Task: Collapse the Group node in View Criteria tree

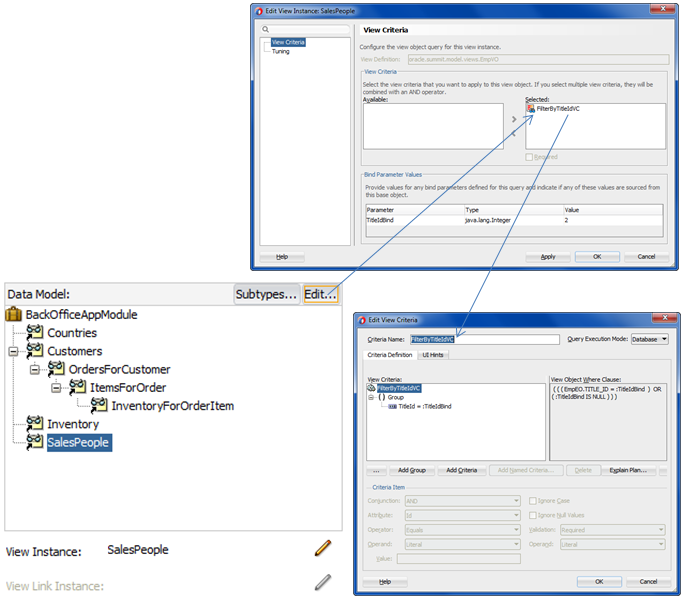Action: 371,397
